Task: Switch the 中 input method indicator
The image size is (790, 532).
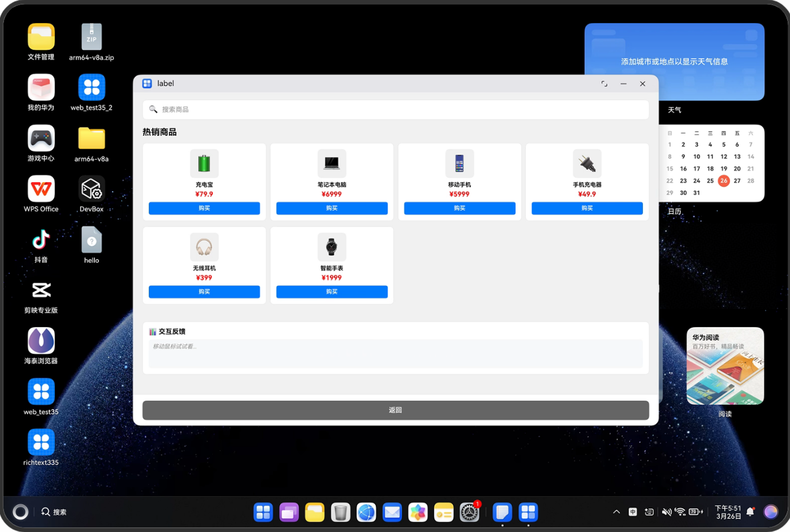Action: pyautogui.click(x=633, y=512)
